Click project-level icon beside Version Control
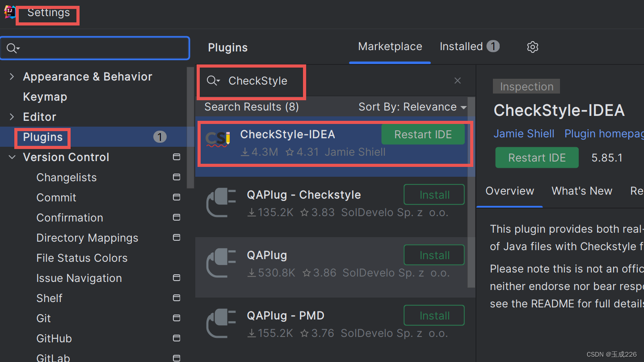Viewport: 644px width, 362px height. (177, 157)
